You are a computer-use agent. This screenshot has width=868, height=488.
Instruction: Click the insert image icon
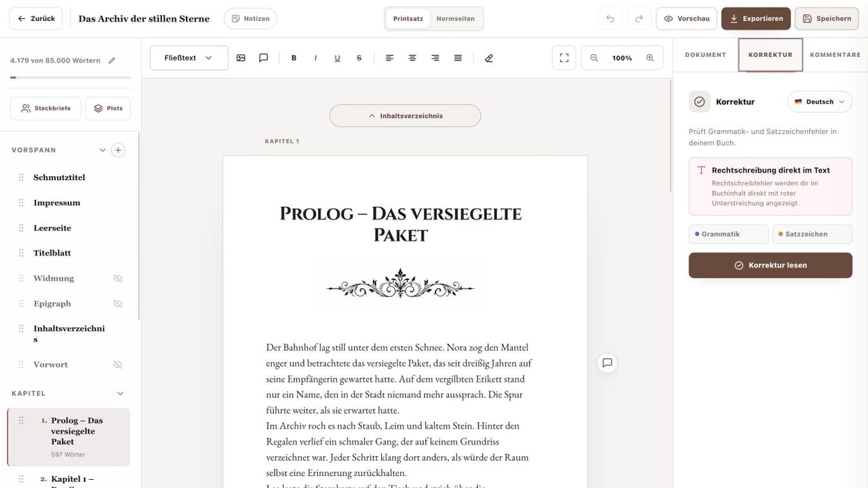coord(241,58)
